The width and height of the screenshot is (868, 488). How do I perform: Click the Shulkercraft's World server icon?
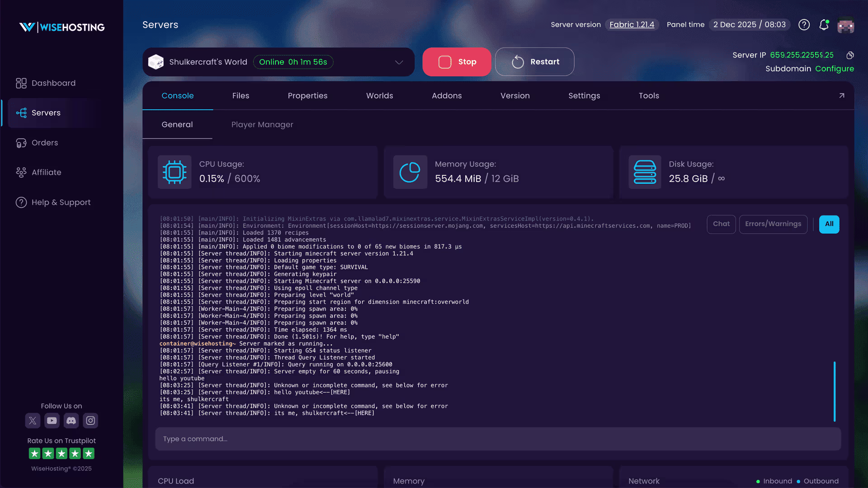pos(156,62)
